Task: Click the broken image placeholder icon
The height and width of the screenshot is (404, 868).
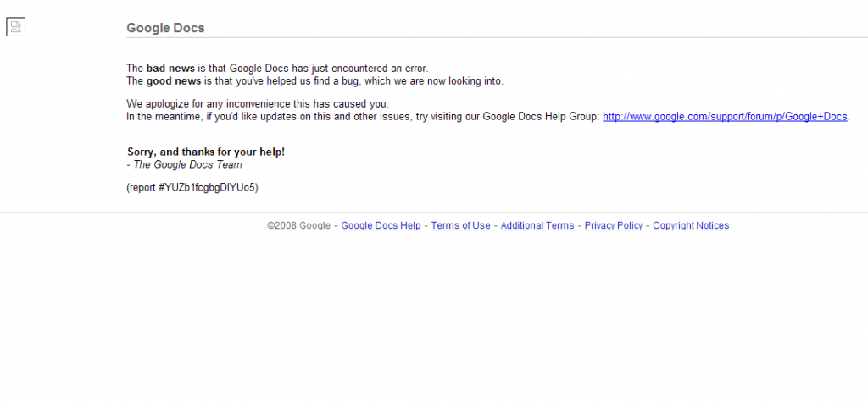Action: [15, 26]
